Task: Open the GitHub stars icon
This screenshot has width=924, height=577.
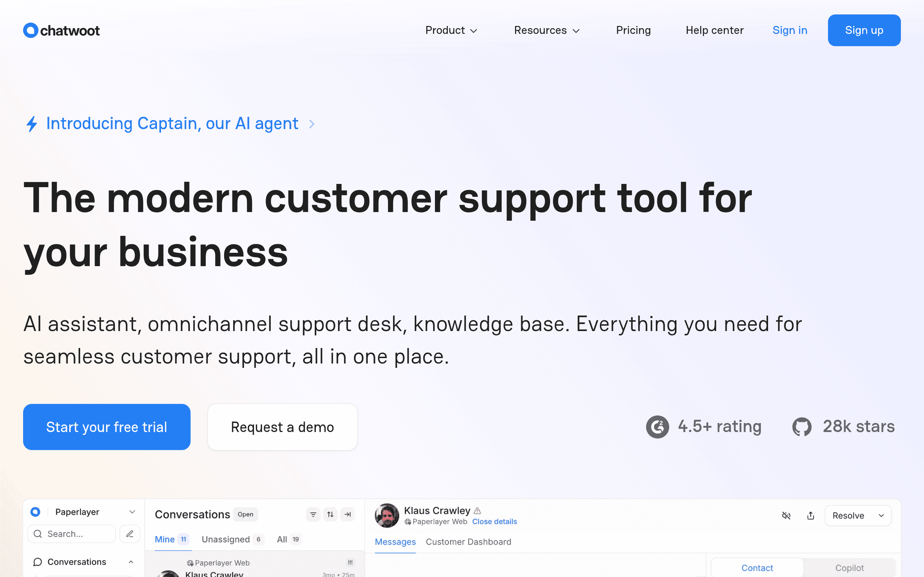Action: pyautogui.click(x=802, y=427)
